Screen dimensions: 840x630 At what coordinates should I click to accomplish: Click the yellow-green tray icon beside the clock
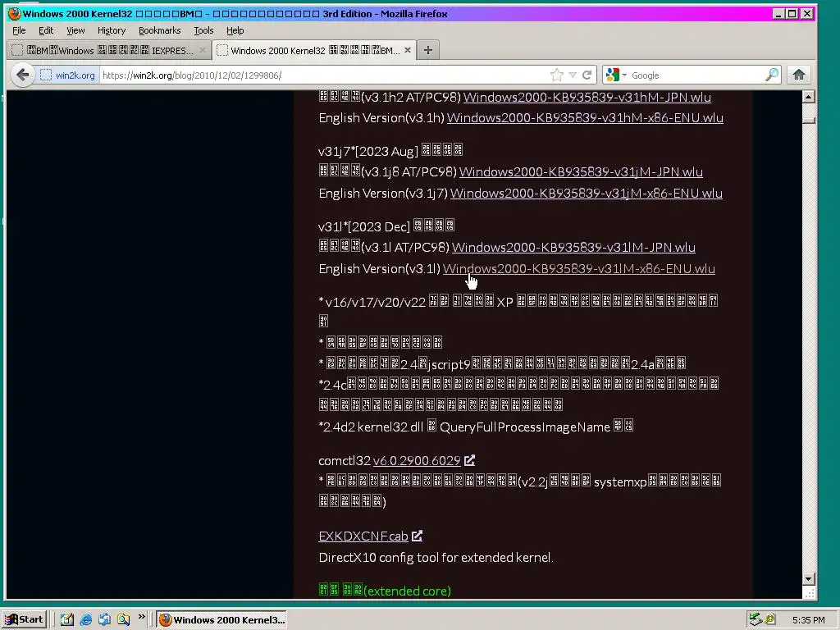point(770,620)
